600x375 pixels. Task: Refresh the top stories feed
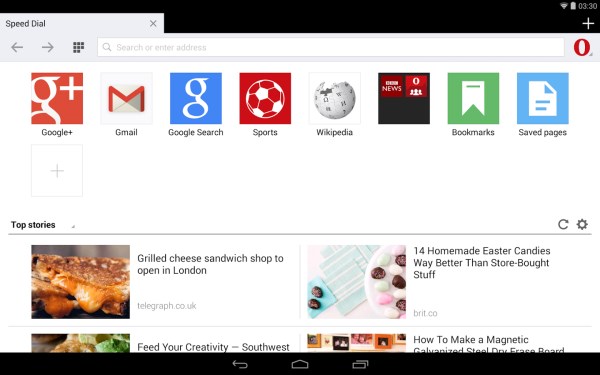pyautogui.click(x=563, y=224)
